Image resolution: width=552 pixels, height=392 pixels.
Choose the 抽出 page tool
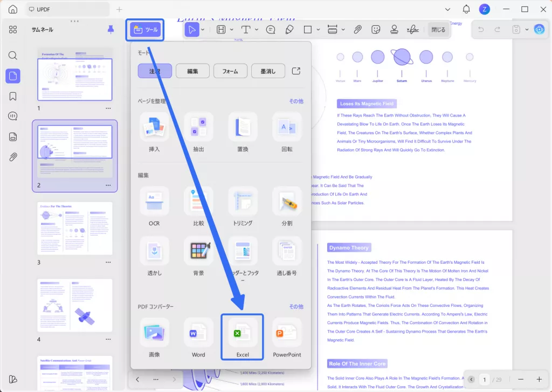198,133
